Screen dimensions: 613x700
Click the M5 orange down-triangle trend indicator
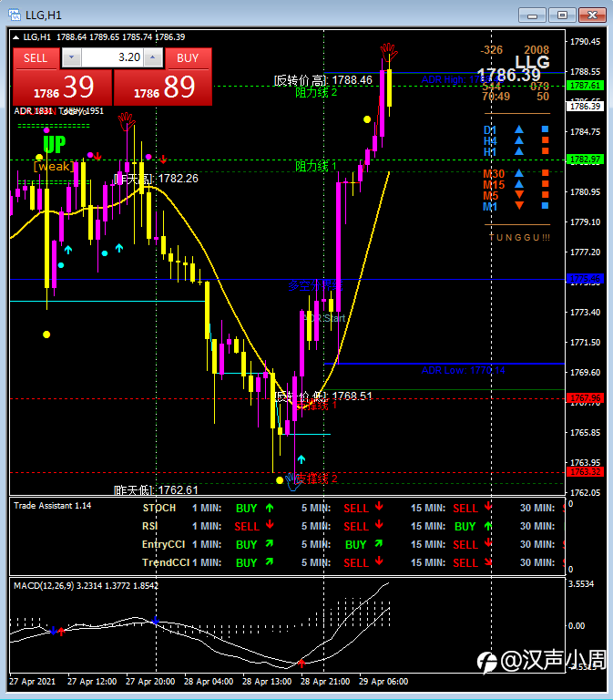(519, 195)
